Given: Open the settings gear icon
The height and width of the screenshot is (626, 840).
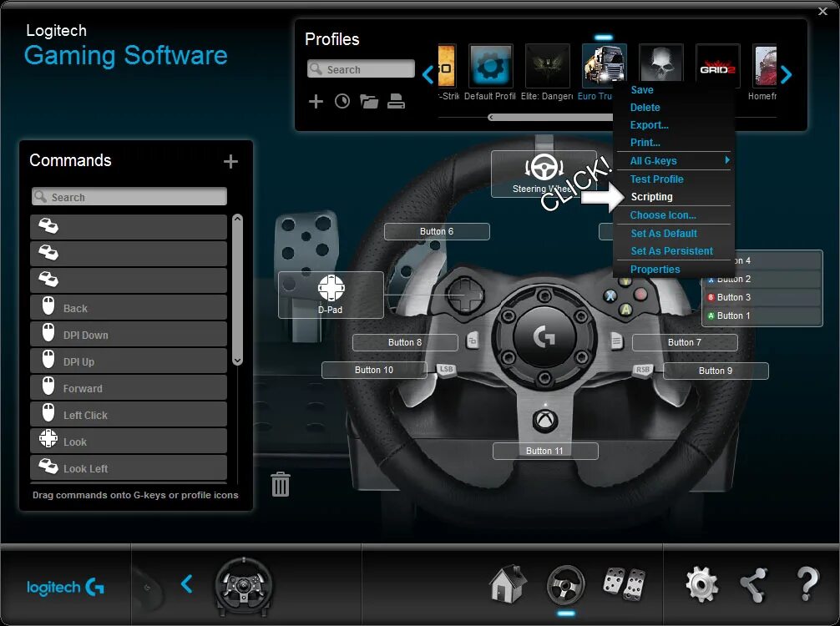Looking at the screenshot, I should 702,584.
